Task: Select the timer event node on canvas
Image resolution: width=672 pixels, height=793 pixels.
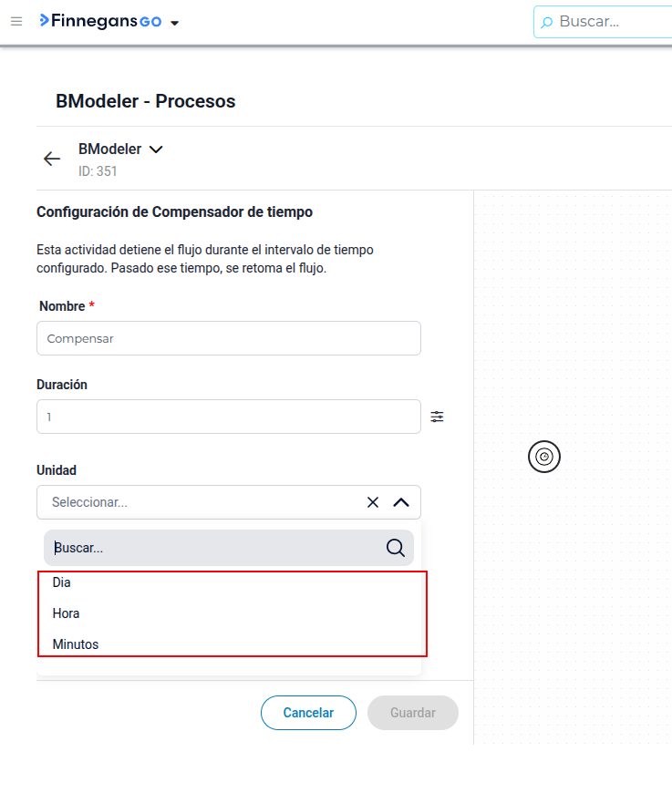Action: pos(544,457)
